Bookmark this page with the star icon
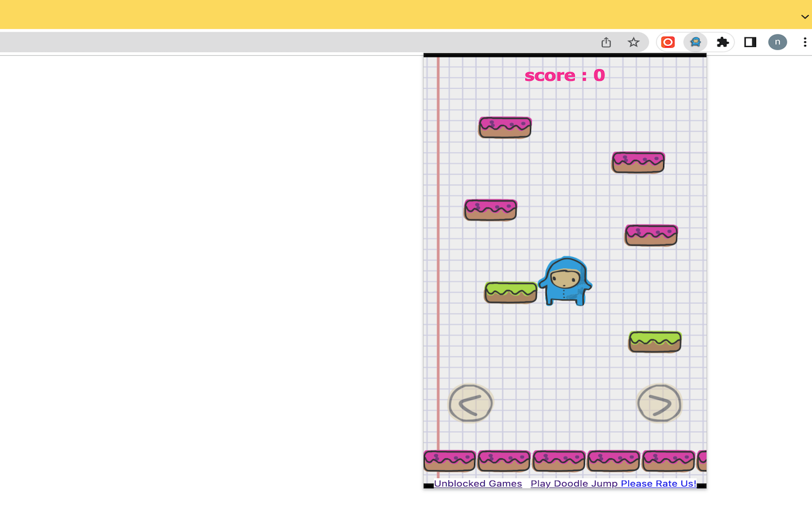812x508 pixels. [x=634, y=42]
